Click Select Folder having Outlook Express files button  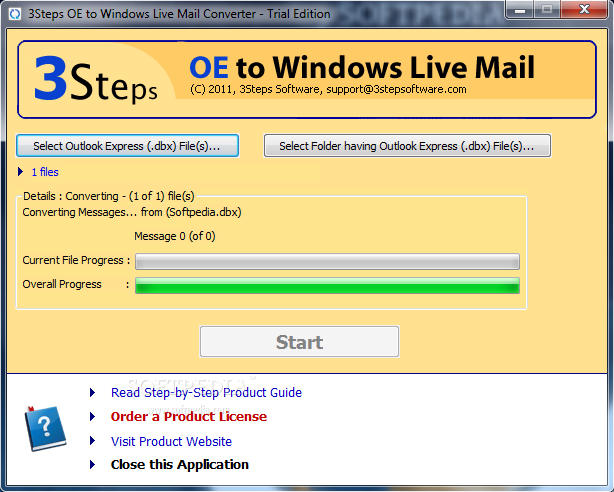point(407,146)
